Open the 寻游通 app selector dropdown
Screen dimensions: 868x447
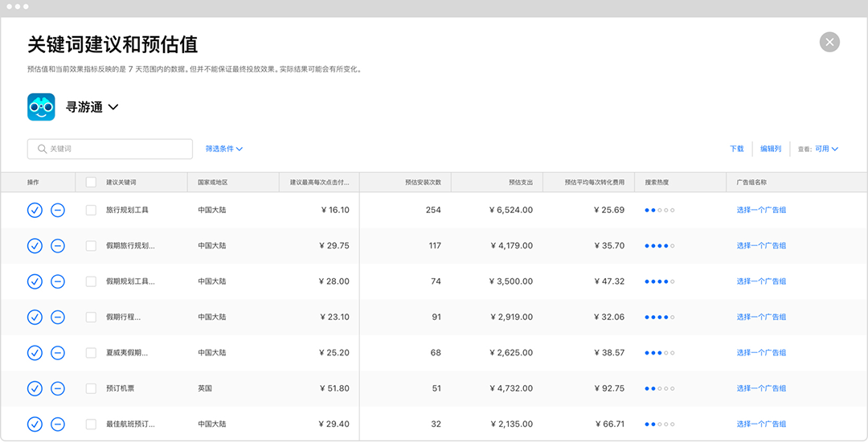pyautogui.click(x=92, y=107)
